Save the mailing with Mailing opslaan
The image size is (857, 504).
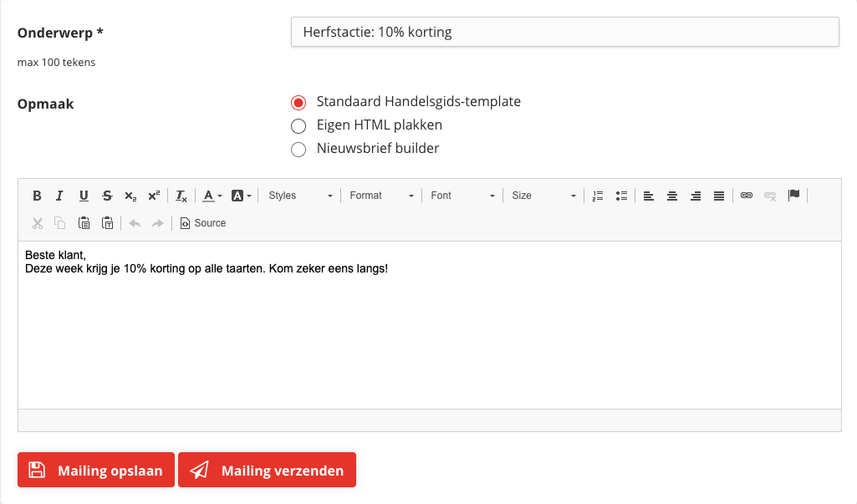tap(96, 470)
